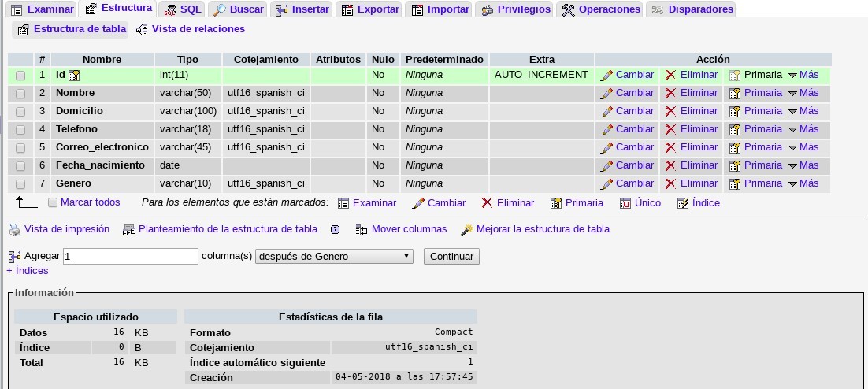Open the 'después de Genero' dropdown
The image size is (868, 389).
click(x=334, y=257)
